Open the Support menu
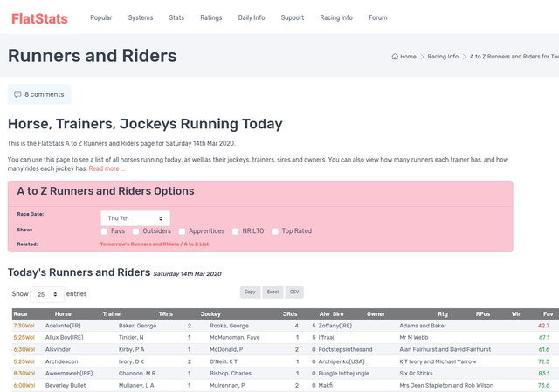The image size is (559, 392). click(293, 17)
